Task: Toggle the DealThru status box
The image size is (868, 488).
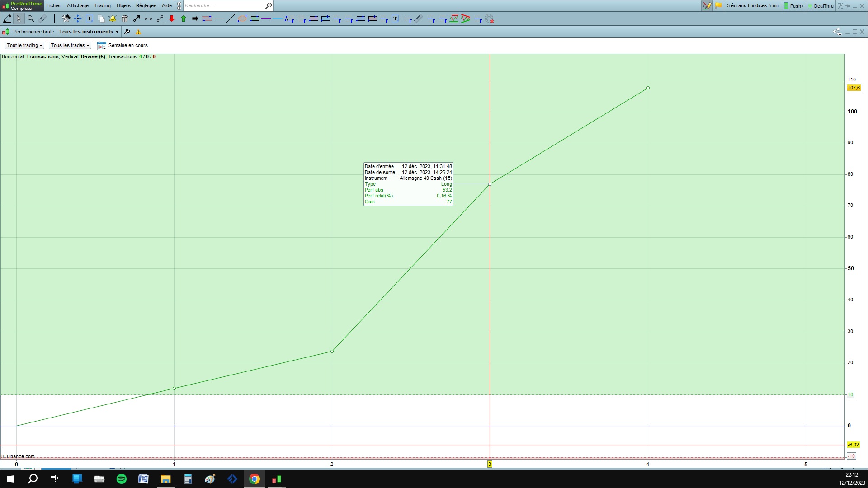Action: tap(821, 6)
